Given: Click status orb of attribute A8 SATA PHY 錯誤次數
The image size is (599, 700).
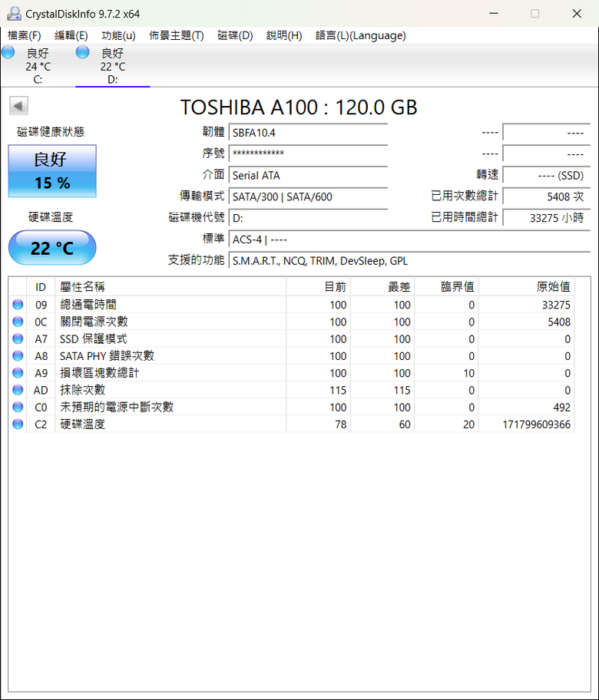Looking at the screenshot, I should (18, 356).
